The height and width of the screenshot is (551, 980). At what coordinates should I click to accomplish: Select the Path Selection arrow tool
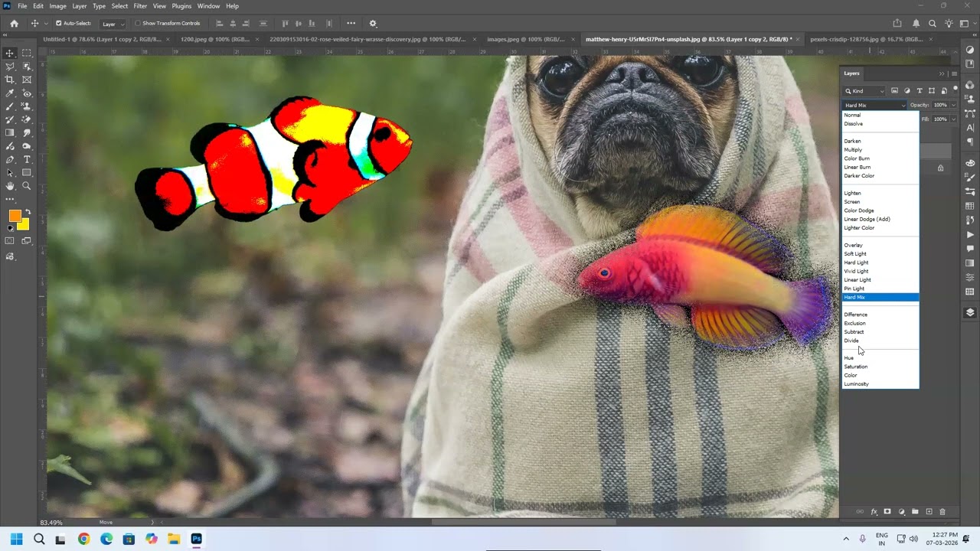pyautogui.click(x=10, y=173)
